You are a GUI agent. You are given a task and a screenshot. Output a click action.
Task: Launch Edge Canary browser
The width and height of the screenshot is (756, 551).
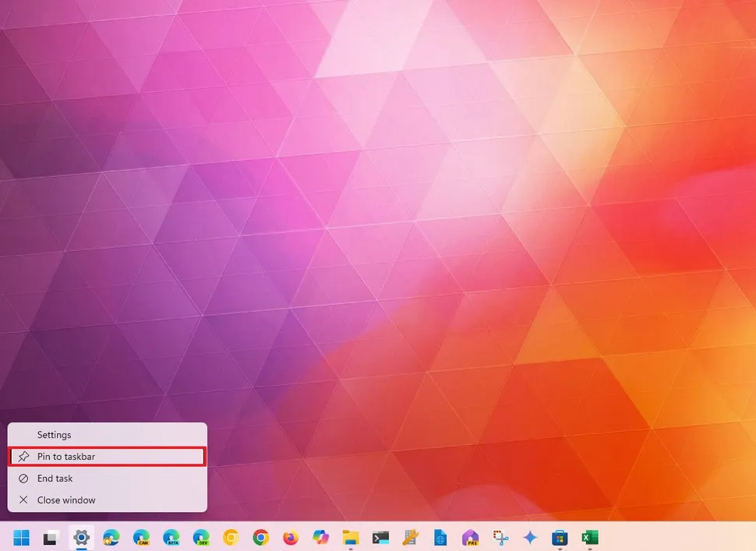click(142, 538)
